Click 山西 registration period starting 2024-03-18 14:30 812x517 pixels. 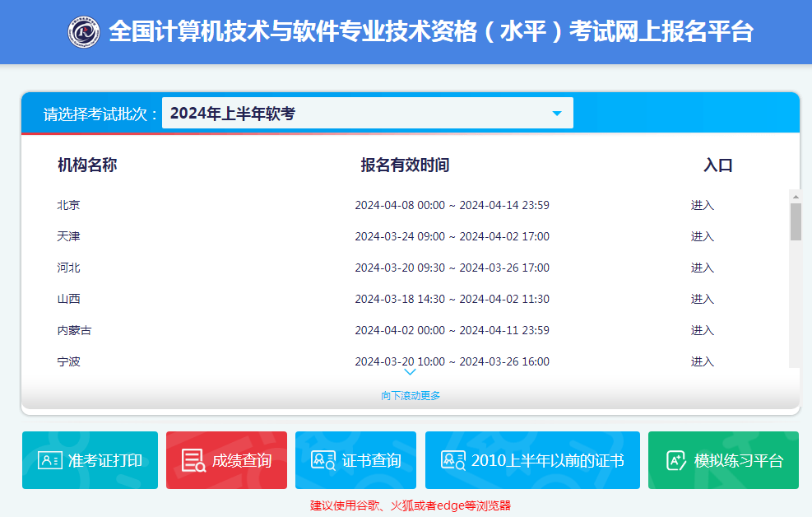click(452, 299)
